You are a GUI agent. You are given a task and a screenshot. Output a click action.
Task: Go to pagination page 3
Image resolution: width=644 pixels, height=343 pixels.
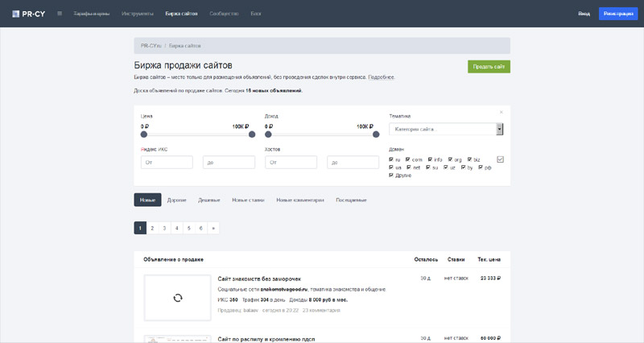(164, 228)
